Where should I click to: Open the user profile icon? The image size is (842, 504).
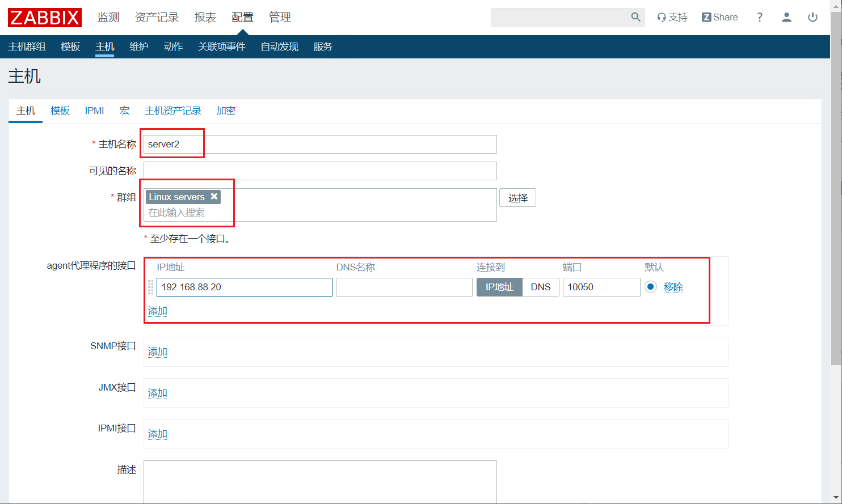786,18
